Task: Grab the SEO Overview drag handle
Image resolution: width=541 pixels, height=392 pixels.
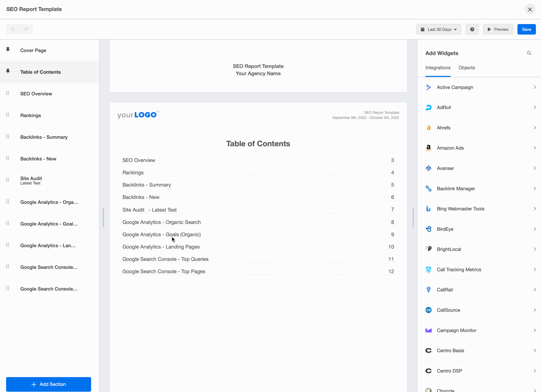Action: [7, 93]
